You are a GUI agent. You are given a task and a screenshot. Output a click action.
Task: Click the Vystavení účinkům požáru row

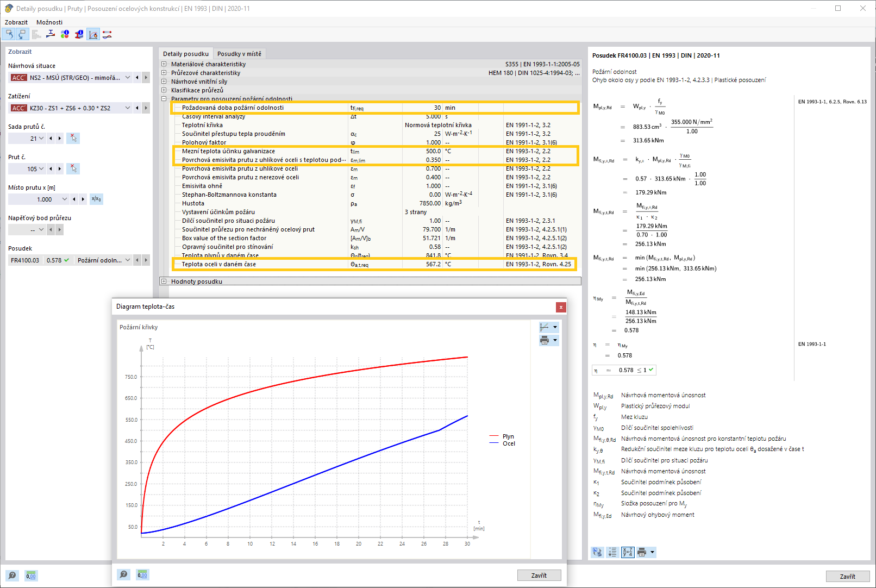coord(376,212)
